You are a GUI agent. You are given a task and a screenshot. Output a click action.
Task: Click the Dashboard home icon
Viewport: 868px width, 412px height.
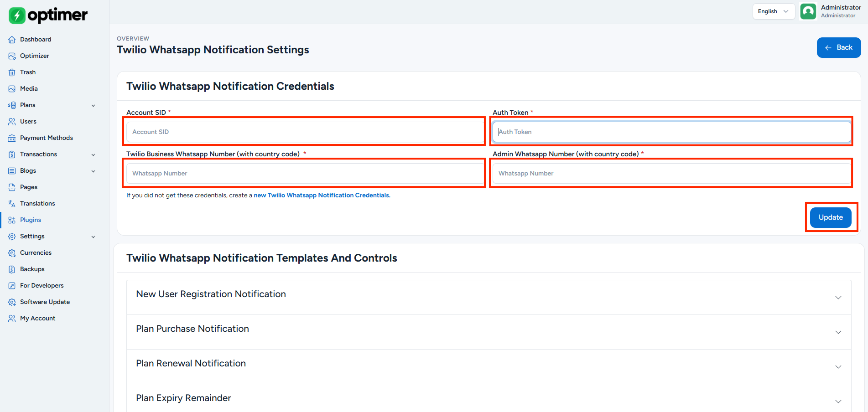click(x=12, y=40)
